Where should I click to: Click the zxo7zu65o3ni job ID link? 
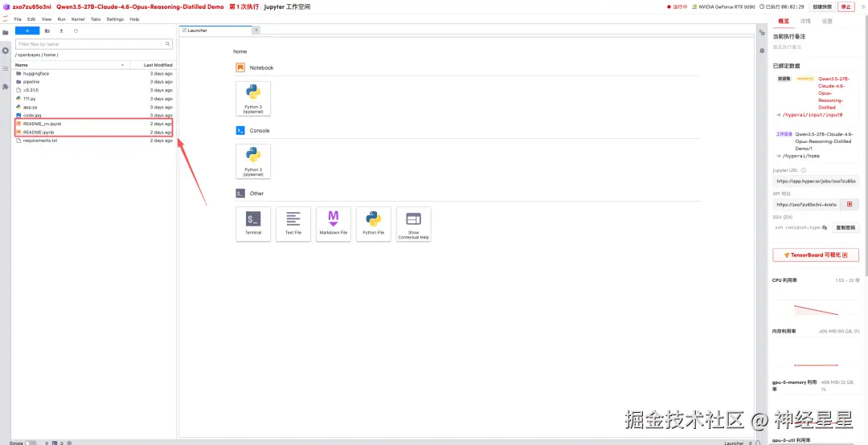[32, 6]
